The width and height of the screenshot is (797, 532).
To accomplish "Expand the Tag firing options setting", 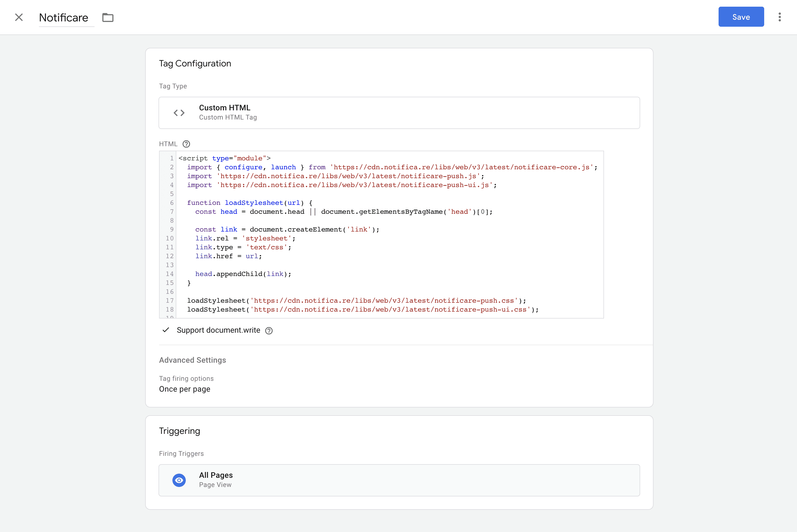I will pyautogui.click(x=186, y=378).
